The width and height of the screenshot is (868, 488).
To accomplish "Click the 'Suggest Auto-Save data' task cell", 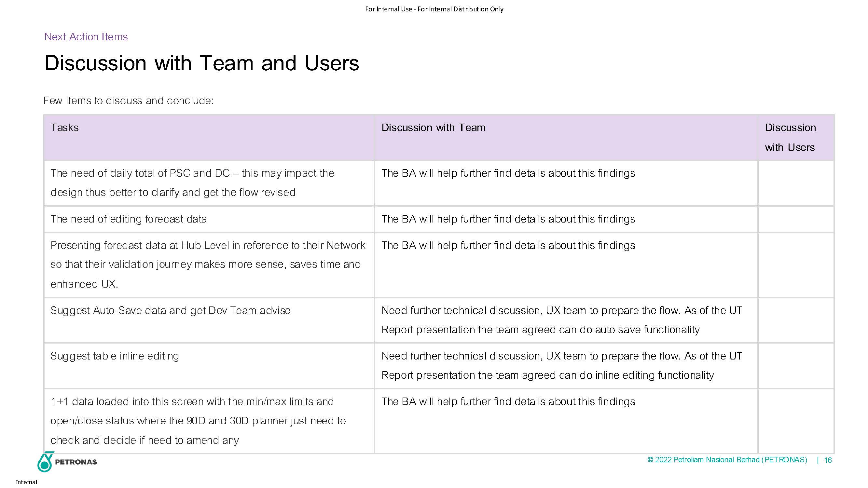I will tap(170, 310).
